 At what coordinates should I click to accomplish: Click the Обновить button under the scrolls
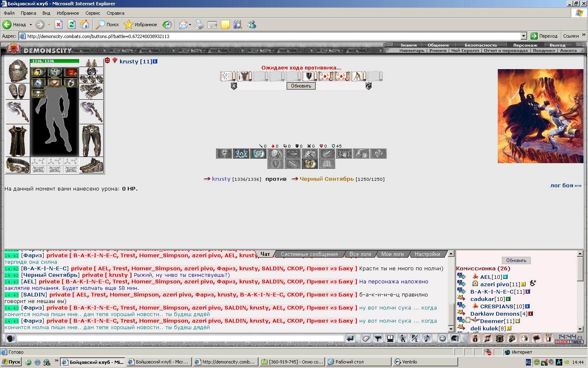pos(301,86)
